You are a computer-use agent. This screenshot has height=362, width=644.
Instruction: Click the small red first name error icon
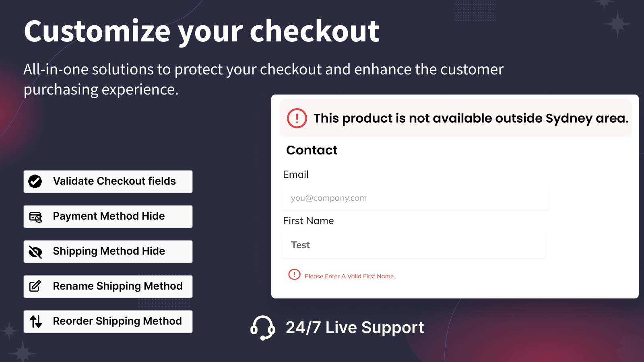[294, 274]
